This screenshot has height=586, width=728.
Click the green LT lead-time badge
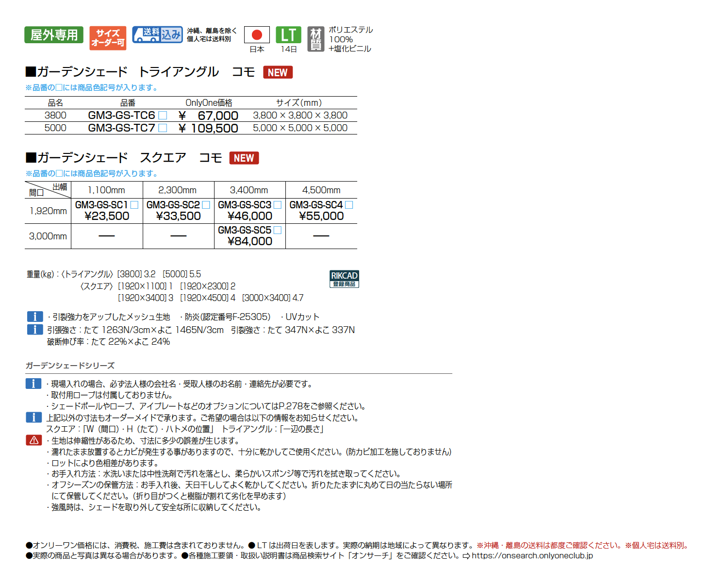click(288, 35)
